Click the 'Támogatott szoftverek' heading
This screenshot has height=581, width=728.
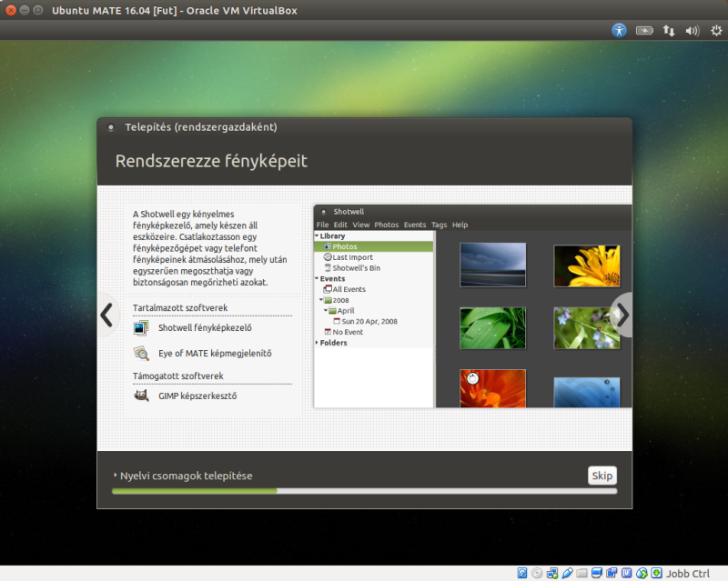177,376
